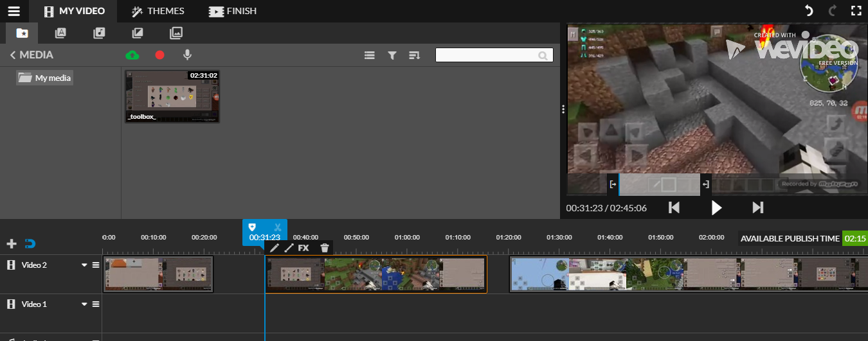Open the THEMES tab
The height and width of the screenshot is (341, 868).
(158, 11)
